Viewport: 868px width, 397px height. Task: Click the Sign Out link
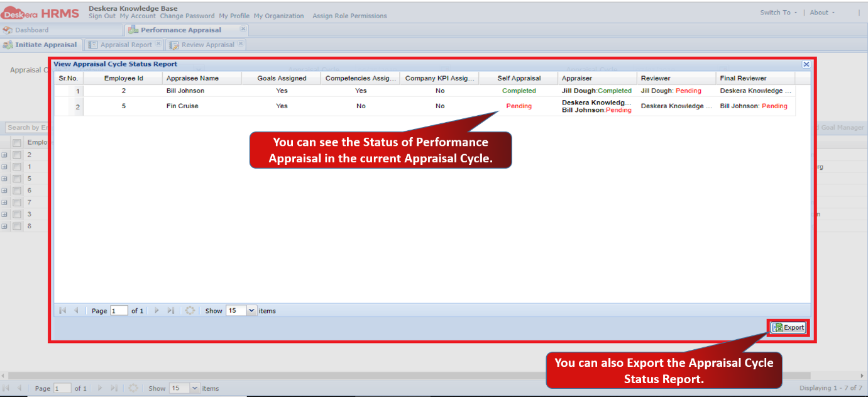102,16
